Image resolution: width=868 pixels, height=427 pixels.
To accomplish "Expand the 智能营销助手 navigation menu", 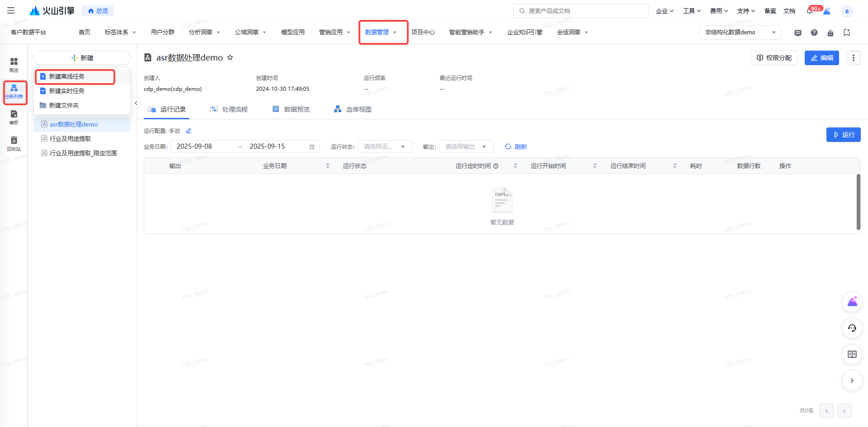I will 471,33.
